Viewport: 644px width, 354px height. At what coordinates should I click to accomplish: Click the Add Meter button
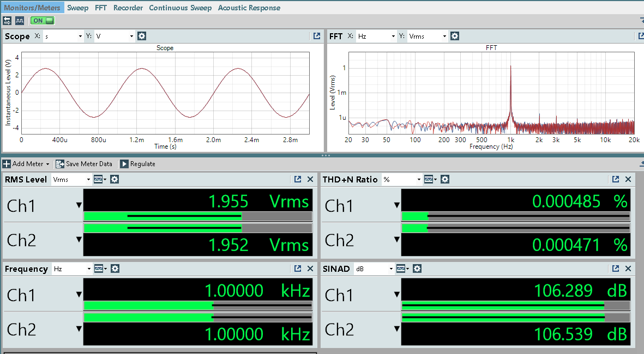(x=26, y=164)
